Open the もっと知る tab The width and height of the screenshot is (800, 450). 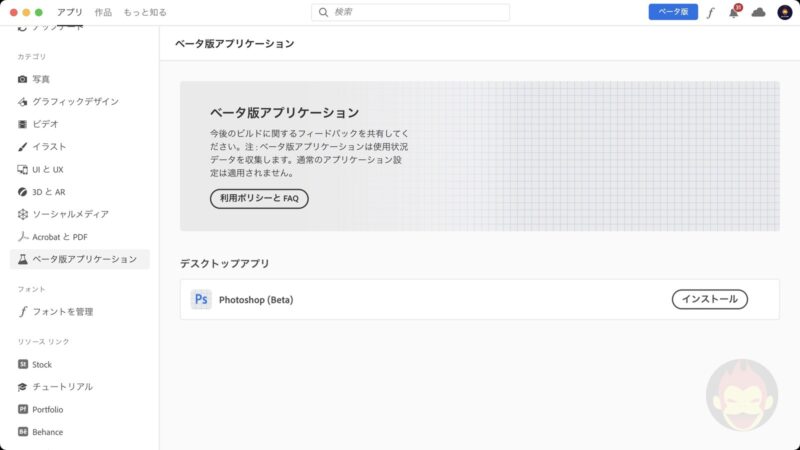145,12
